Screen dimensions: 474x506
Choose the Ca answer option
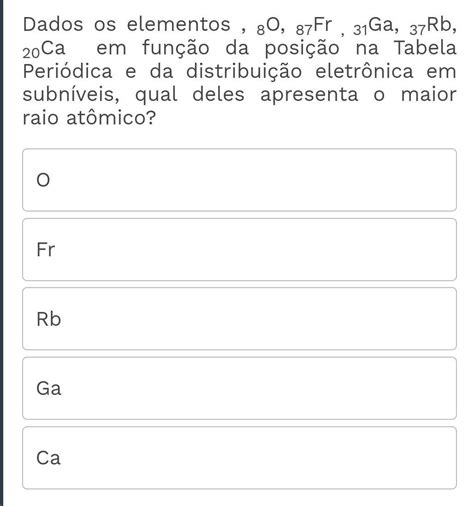[x=239, y=458]
